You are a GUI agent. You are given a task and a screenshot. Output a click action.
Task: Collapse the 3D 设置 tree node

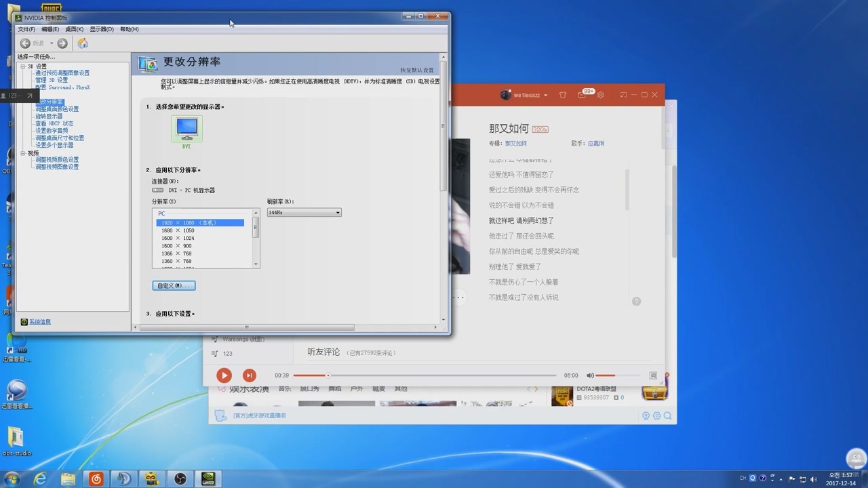(22, 66)
